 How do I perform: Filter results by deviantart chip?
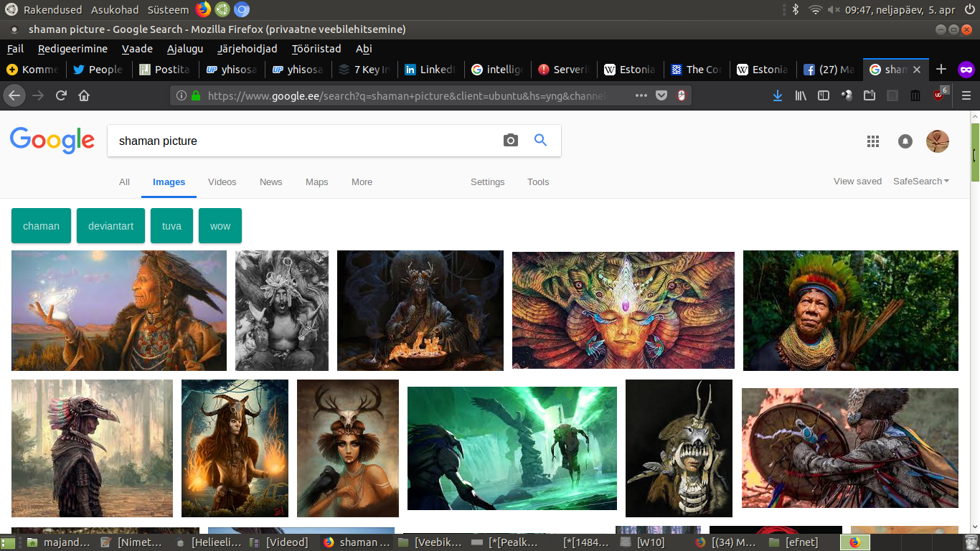110,226
